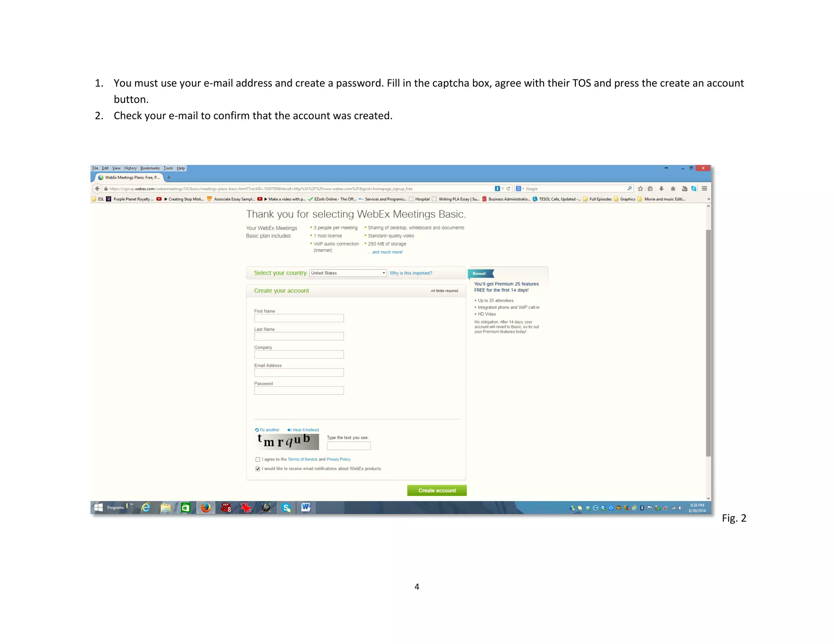The width and height of the screenshot is (834, 644).
Task: Open the Tools menu
Action: [168, 168]
